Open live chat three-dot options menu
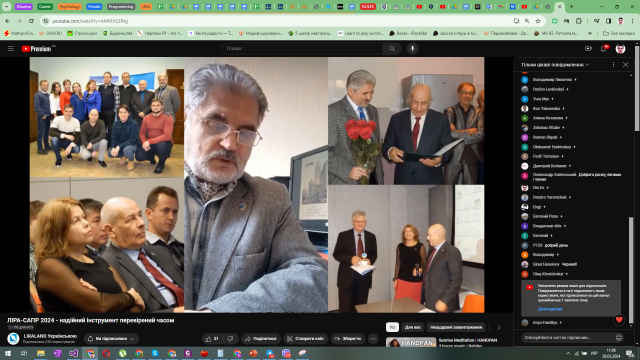This screenshot has width=640, height=360. click(613, 64)
